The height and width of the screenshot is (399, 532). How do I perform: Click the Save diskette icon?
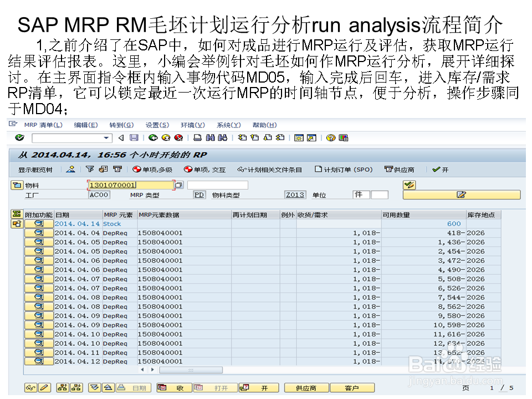point(134,137)
